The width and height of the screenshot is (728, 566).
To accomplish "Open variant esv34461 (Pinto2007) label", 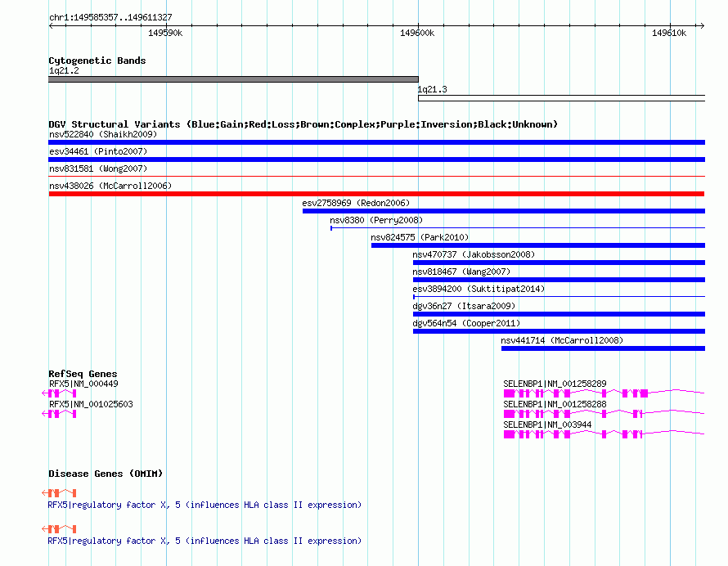I will (98, 151).
